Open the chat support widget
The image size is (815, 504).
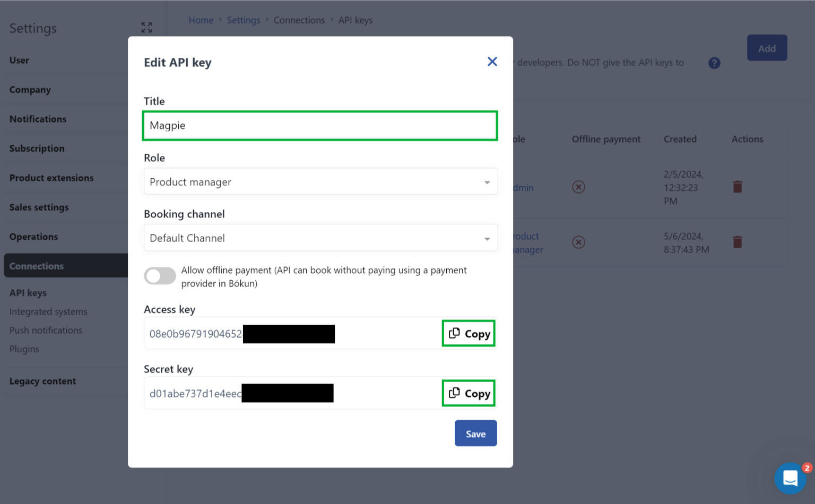click(790, 478)
